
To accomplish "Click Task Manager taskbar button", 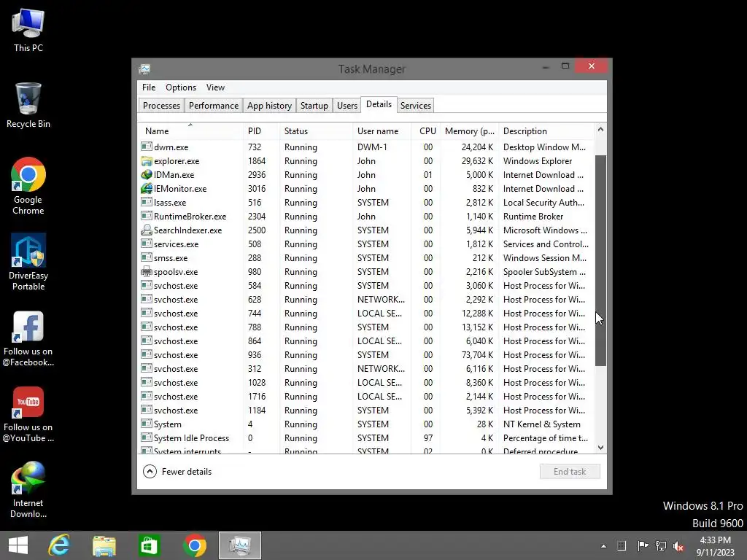I will 239,545.
